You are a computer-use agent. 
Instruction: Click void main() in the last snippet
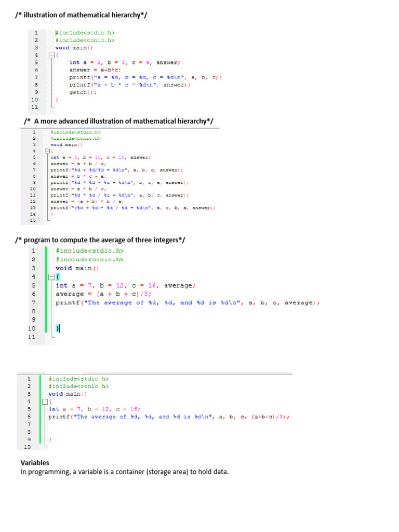68,394
